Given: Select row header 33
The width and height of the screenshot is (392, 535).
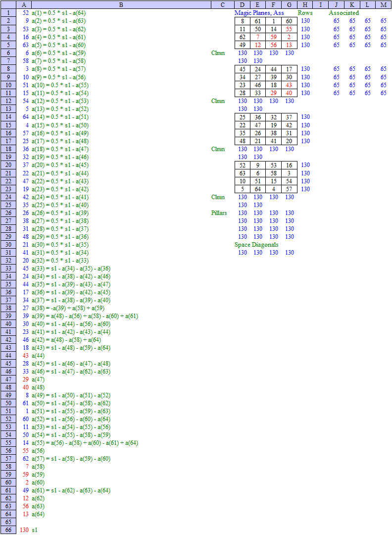Looking at the screenshot, I should coord(8,268).
